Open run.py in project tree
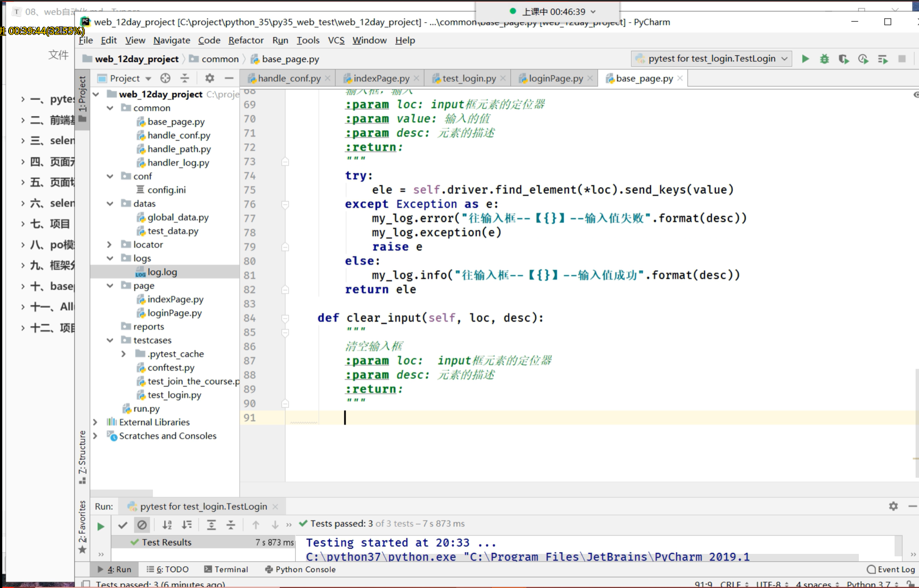Image resolution: width=919 pixels, height=588 pixels. (146, 408)
